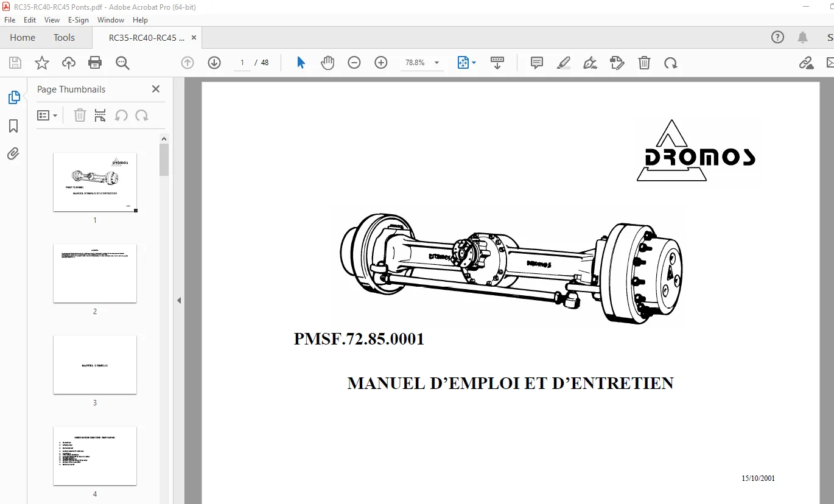Image resolution: width=834 pixels, height=504 pixels.
Task: Open the edit PDF tool
Action: point(617,63)
